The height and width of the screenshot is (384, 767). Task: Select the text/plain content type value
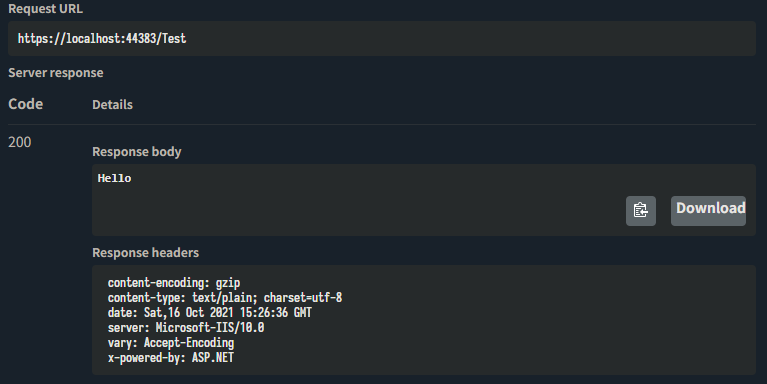pos(225,297)
